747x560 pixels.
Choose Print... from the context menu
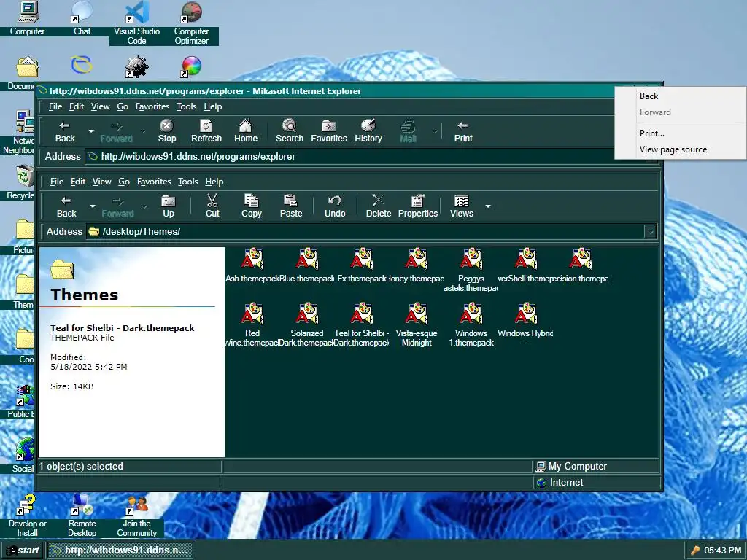coord(681,133)
